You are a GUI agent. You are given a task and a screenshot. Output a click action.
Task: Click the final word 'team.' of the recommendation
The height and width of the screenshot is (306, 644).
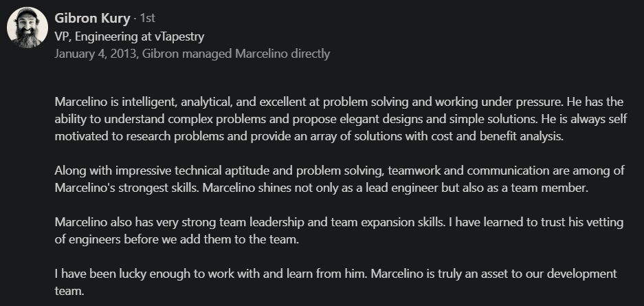(x=69, y=290)
